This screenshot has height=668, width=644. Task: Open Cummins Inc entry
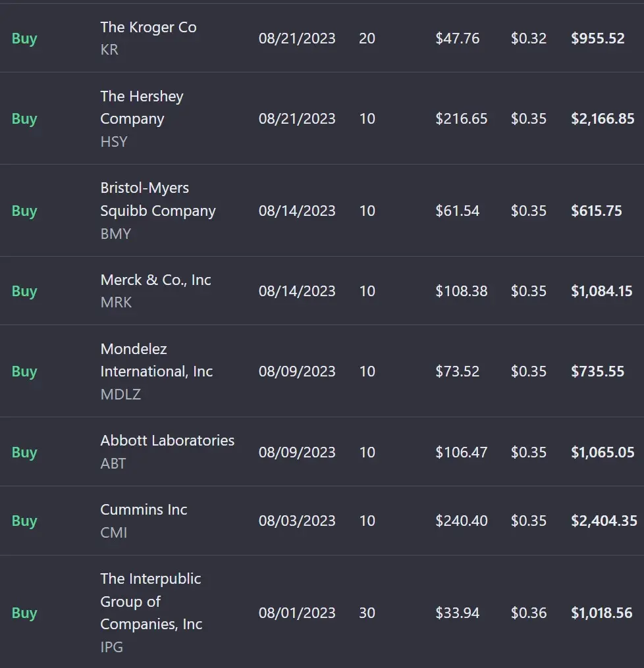point(144,509)
